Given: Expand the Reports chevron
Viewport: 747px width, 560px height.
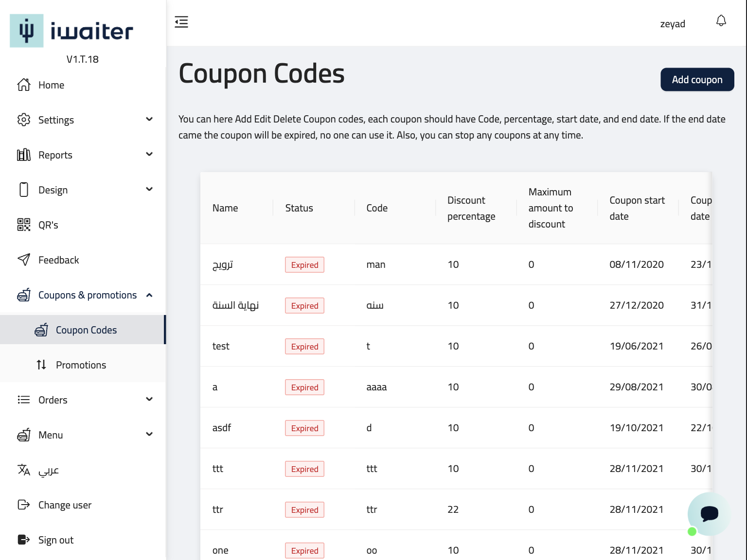Looking at the screenshot, I should pyautogui.click(x=149, y=155).
